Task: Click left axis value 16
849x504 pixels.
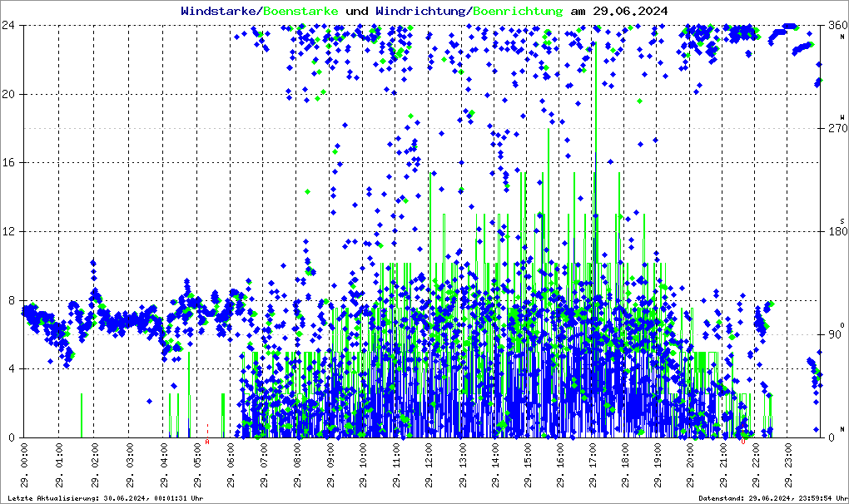Action: point(8,163)
